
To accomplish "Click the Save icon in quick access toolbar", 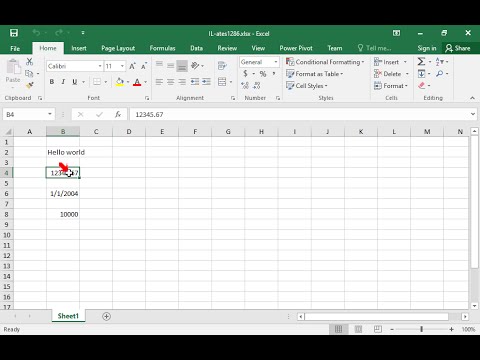I will pos(14,33).
